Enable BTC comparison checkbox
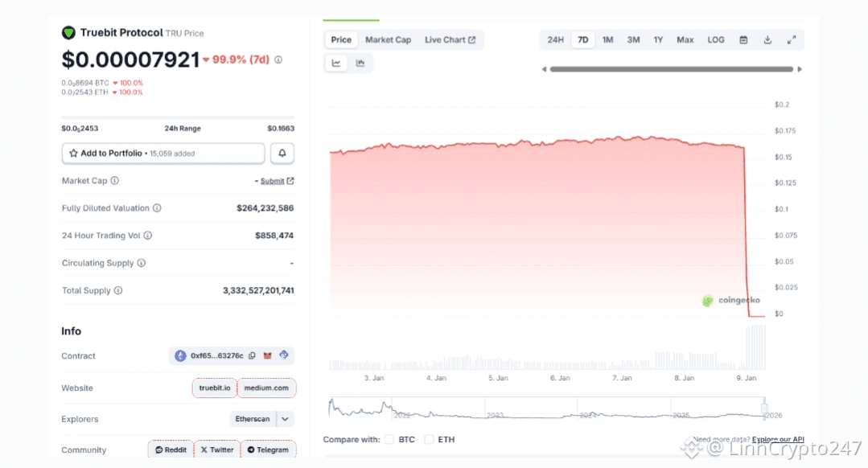Screen dimensions: 868x468 point(389,440)
